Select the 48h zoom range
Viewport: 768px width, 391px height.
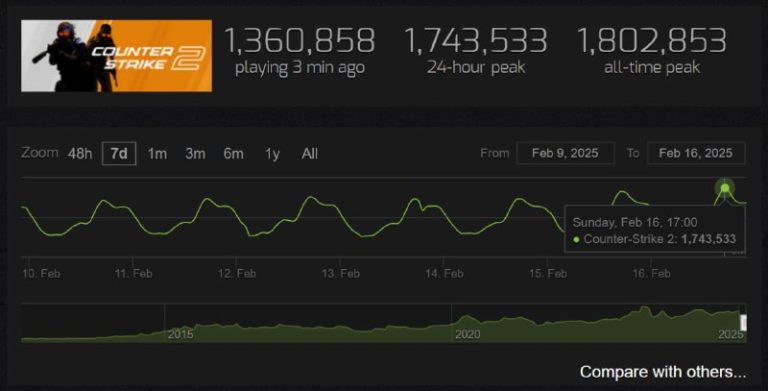pyautogui.click(x=80, y=154)
